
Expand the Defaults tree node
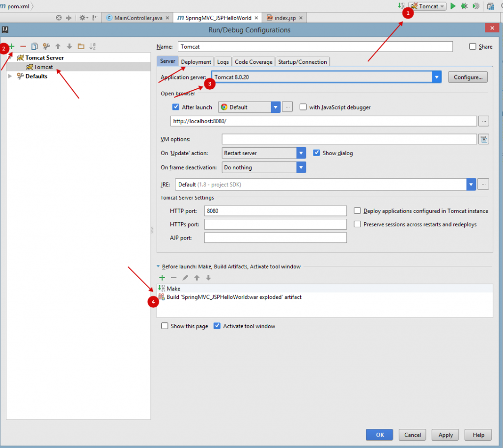pos(10,76)
